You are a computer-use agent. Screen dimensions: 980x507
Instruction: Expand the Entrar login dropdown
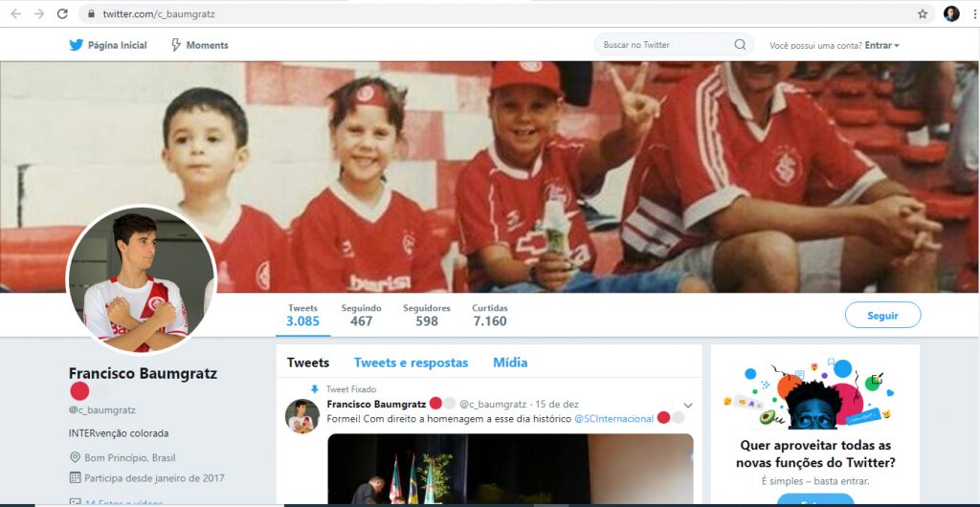881,45
